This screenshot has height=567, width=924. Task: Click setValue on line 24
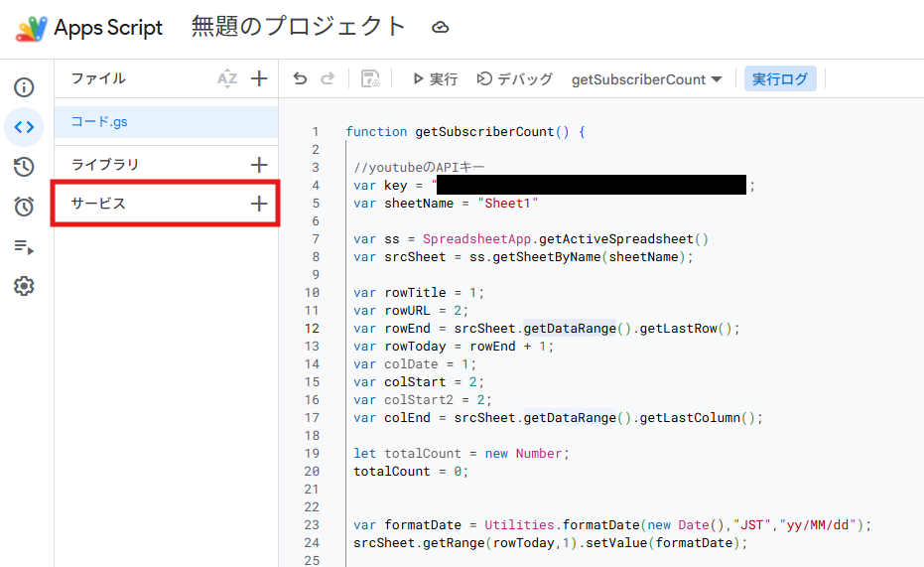616,543
